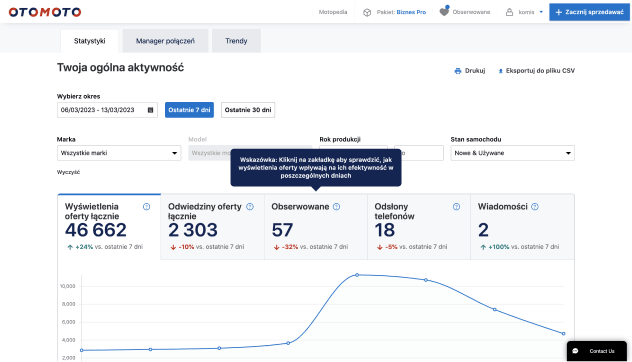Click the 46 662 views number

pos(96,230)
